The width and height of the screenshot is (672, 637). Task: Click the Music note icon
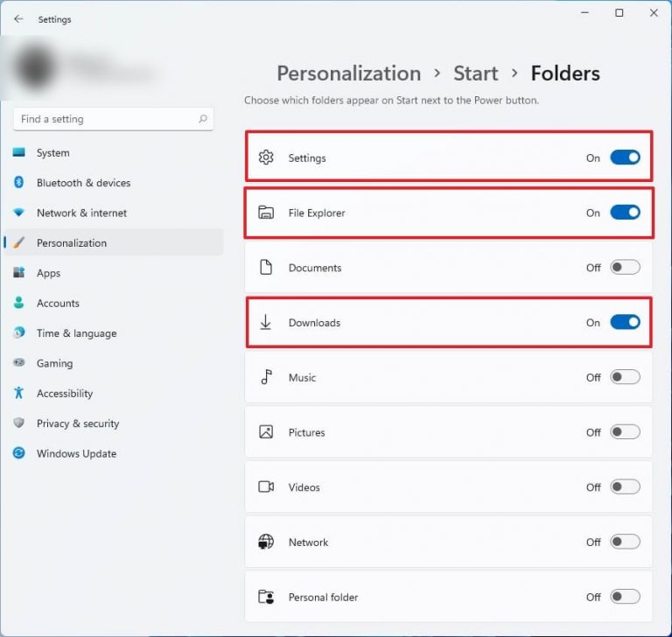tap(267, 377)
